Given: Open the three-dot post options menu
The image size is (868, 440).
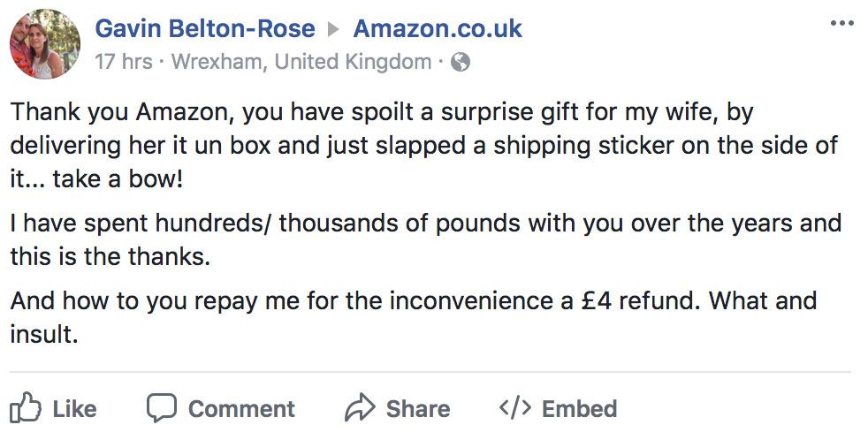Looking at the screenshot, I should coord(842,24).
